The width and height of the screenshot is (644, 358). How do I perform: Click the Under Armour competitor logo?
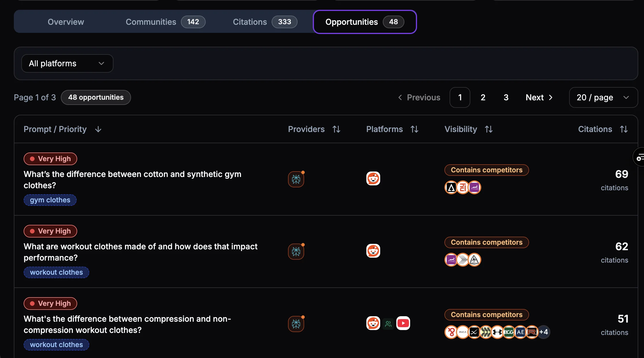[x=497, y=332]
